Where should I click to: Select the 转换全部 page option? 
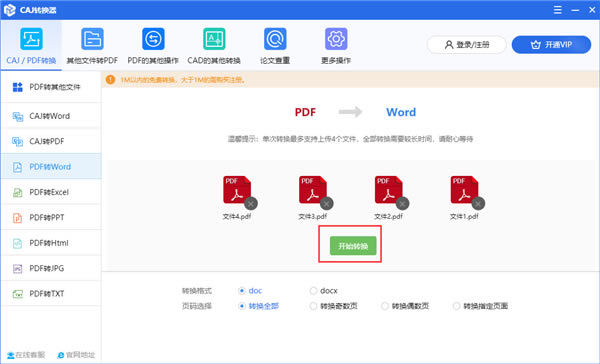click(x=241, y=306)
